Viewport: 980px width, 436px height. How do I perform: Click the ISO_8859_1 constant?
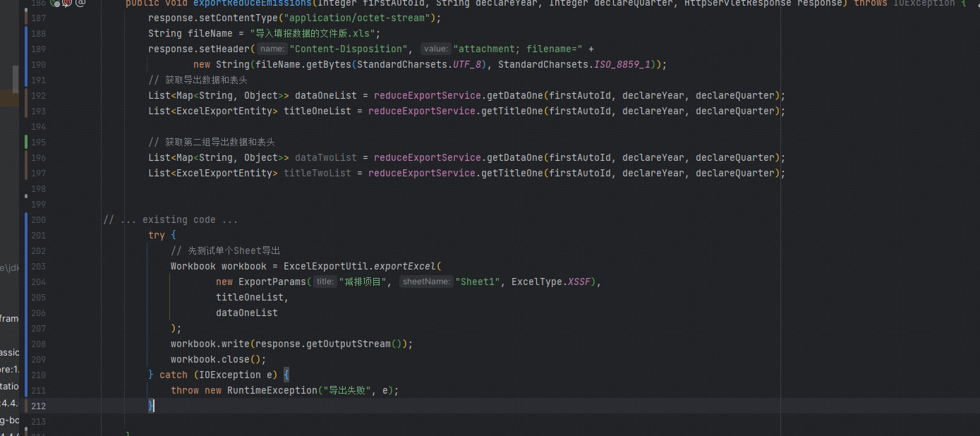click(x=622, y=64)
